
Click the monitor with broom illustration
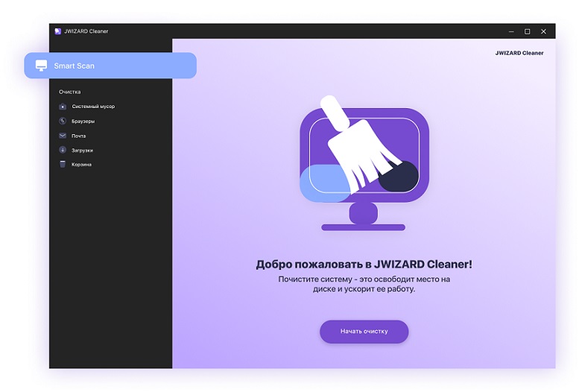tap(364, 163)
